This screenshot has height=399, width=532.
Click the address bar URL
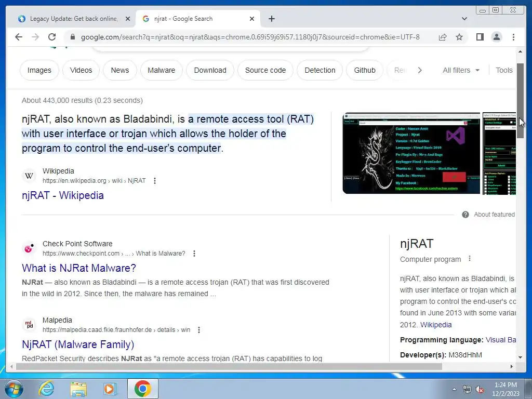pos(250,37)
